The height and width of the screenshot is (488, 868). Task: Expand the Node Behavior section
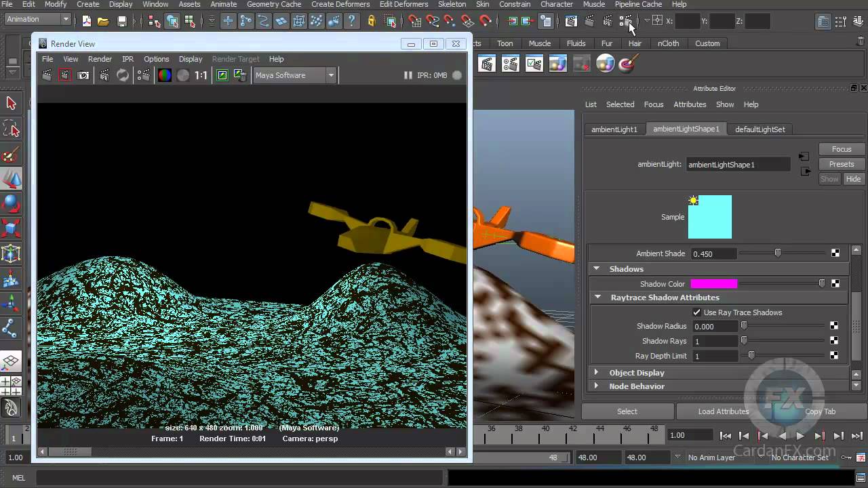tap(596, 386)
